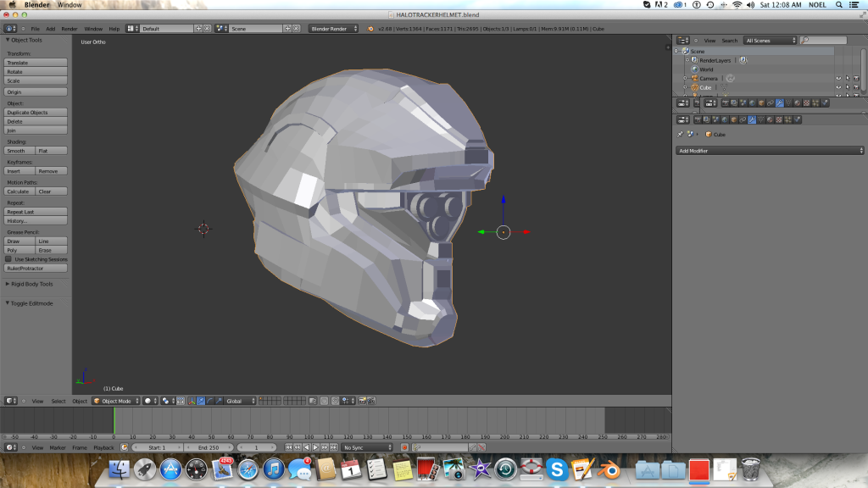
Task: Open Constraints tab in lower properties row
Action: [x=743, y=119]
